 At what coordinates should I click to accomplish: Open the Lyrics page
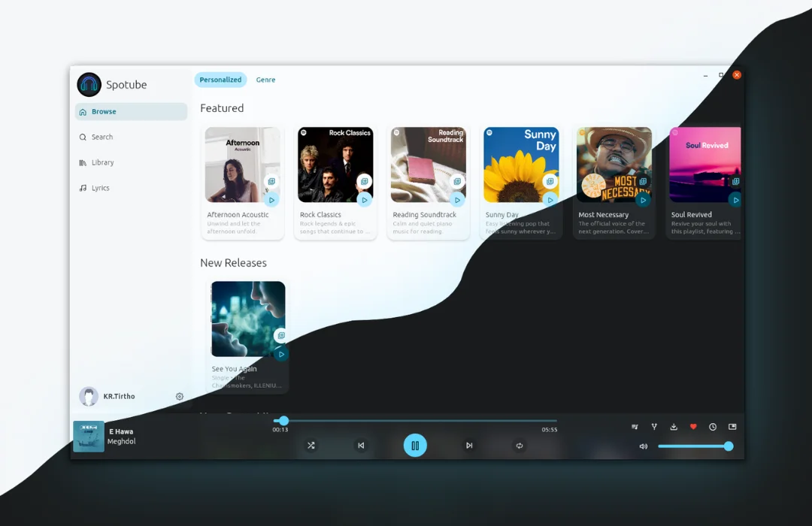(x=100, y=188)
